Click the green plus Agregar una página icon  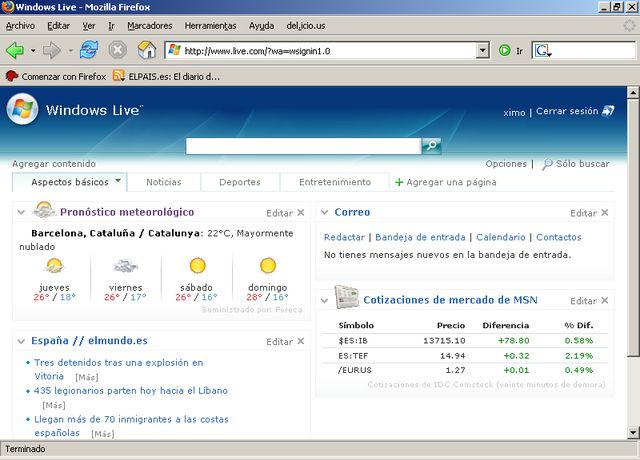tap(399, 182)
